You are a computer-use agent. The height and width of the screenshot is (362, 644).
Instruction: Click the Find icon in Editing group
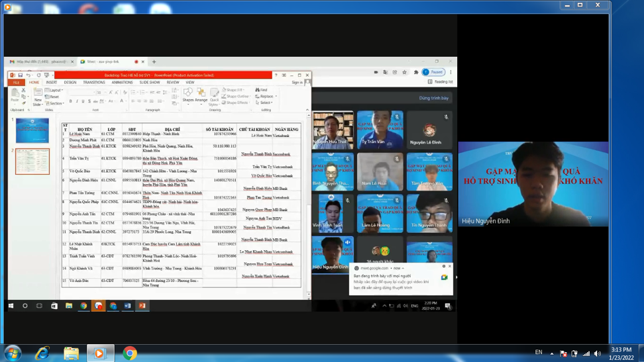[261, 90]
